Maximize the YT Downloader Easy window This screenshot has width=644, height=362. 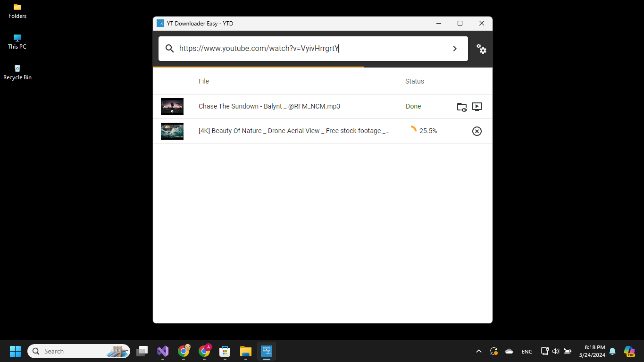click(460, 23)
